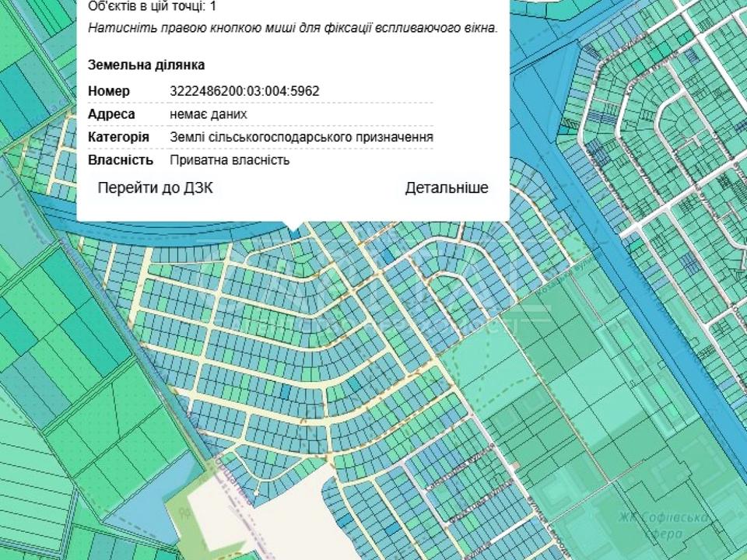
Task: Click the "Адреса" field label
Action: [x=111, y=114]
